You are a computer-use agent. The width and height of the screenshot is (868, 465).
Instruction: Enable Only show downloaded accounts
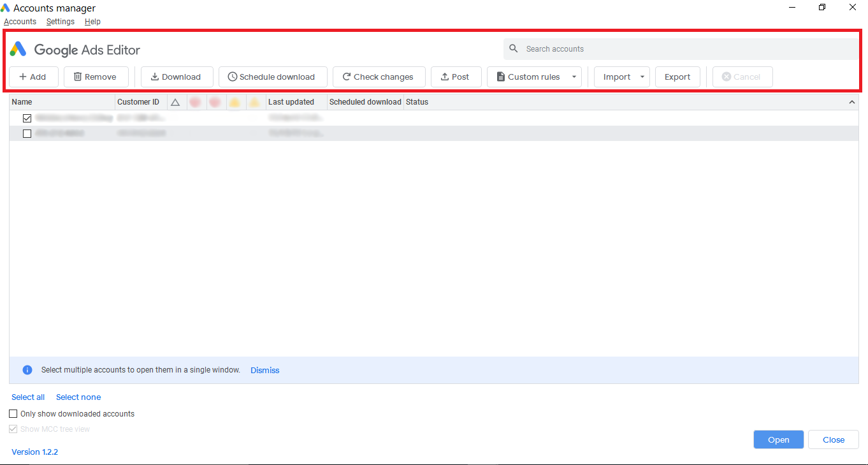pos(13,414)
